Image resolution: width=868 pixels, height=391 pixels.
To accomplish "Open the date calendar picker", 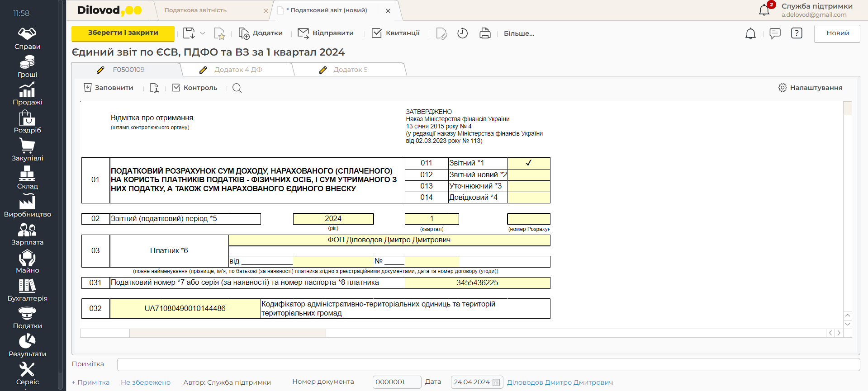I will 496,382.
